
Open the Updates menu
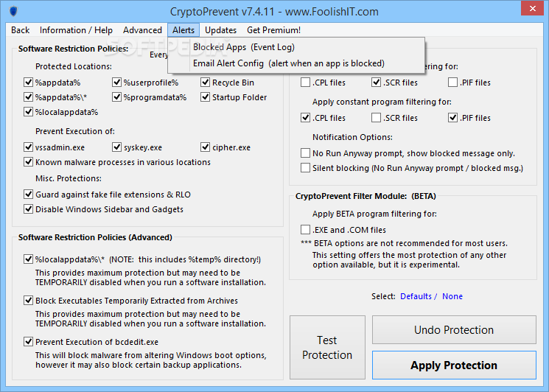click(220, 30)
